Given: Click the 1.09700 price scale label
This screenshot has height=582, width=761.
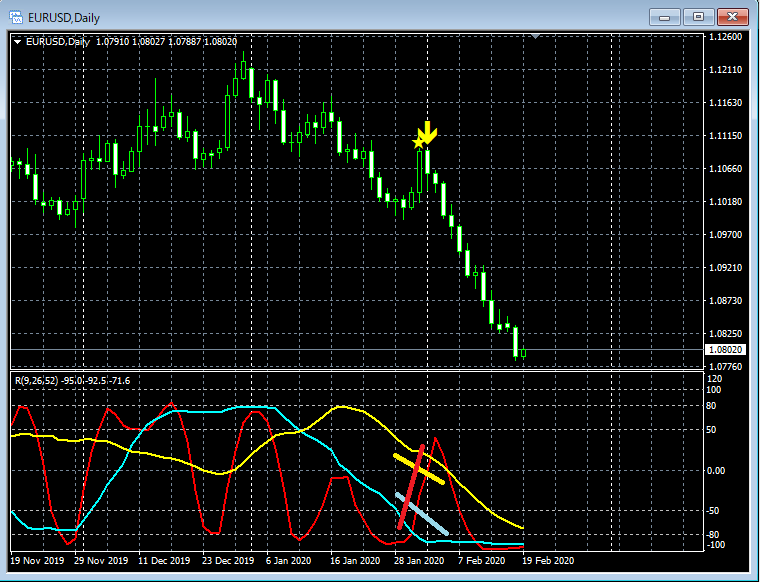Looking at the screenshot, I should point(723,234).
